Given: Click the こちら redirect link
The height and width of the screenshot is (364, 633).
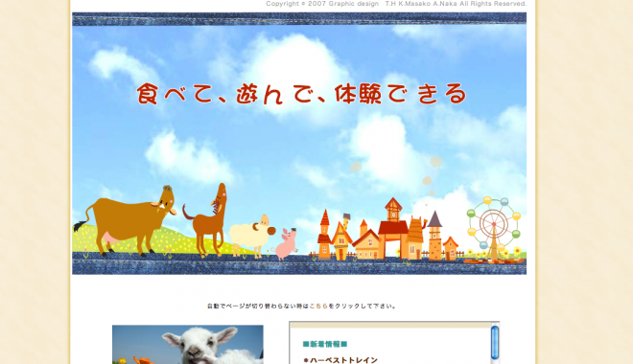Looking at the screenshot, I should pos(318,307).
